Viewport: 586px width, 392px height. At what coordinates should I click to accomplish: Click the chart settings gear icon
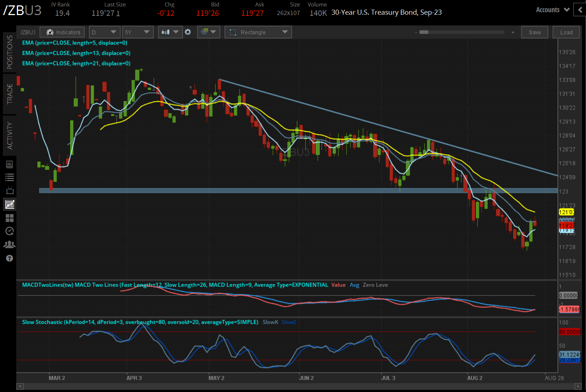point(188,32)
